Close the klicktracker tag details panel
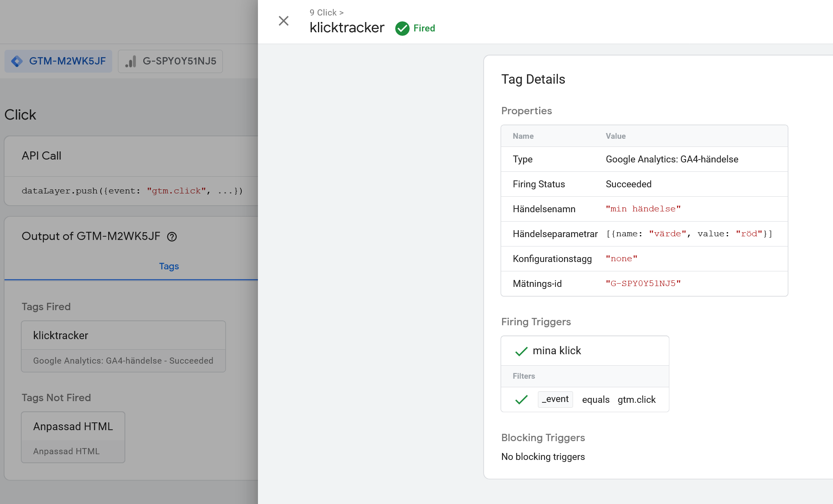Screen dimensions: 833x504 283,21
